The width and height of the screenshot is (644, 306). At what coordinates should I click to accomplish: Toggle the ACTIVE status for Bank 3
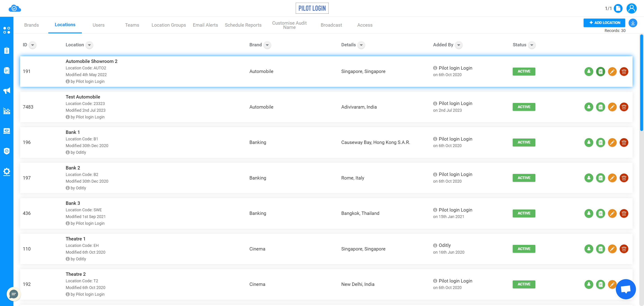click(x=524, y=213)
